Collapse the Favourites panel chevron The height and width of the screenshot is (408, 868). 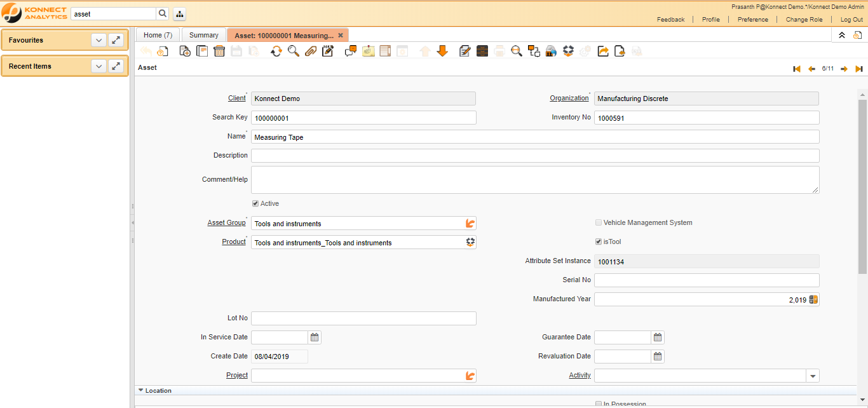coord(98,40)
